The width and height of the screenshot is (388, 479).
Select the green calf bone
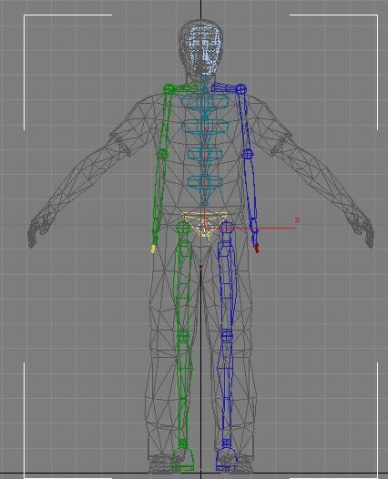point(183,390)
